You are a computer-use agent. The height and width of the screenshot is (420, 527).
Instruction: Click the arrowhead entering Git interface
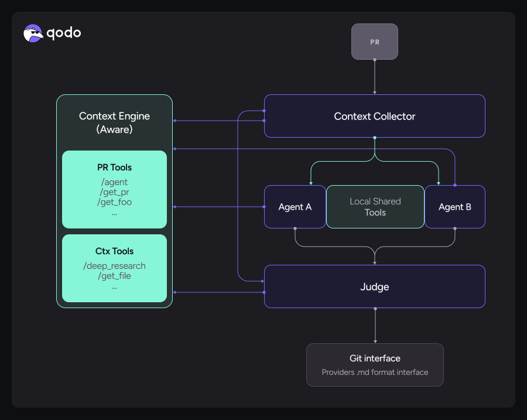tap(375, 341)
